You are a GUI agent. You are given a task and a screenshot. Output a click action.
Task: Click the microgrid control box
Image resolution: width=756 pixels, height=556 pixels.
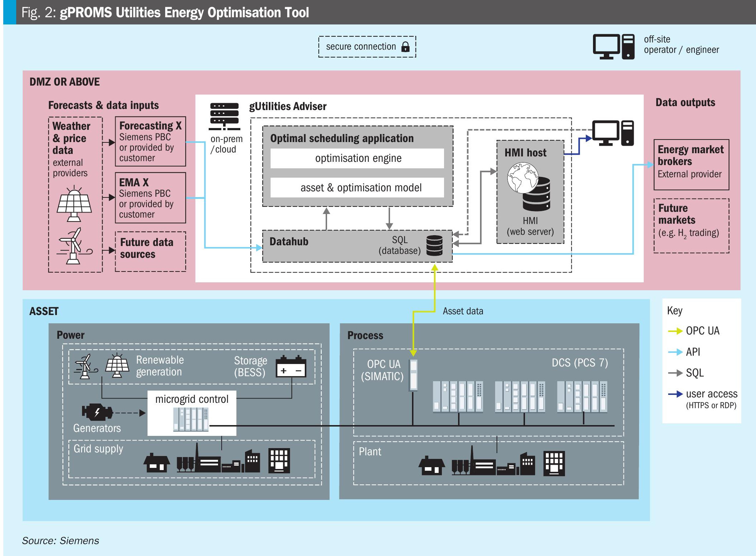(192, 413)
